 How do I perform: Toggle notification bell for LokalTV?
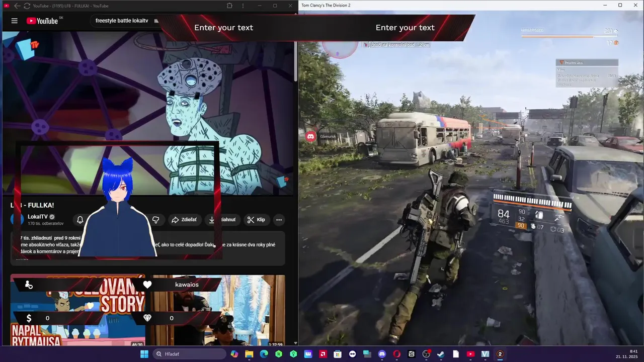click(80, 220)
